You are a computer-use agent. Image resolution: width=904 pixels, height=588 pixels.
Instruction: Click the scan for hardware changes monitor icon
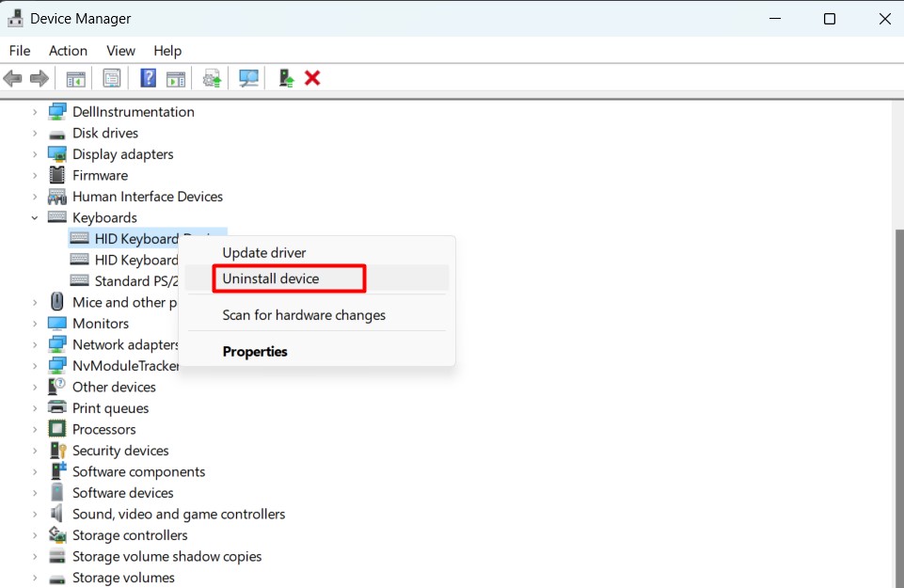point(248,78)
